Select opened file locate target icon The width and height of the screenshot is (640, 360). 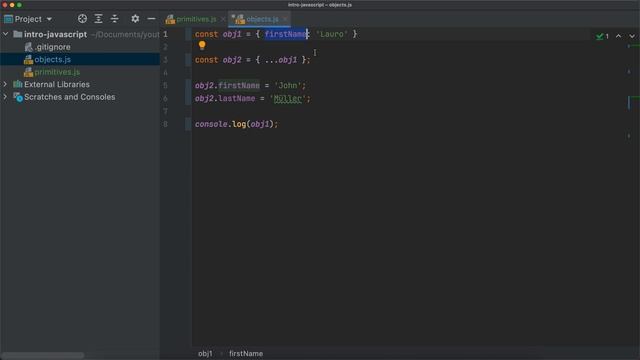click(82, 19)
